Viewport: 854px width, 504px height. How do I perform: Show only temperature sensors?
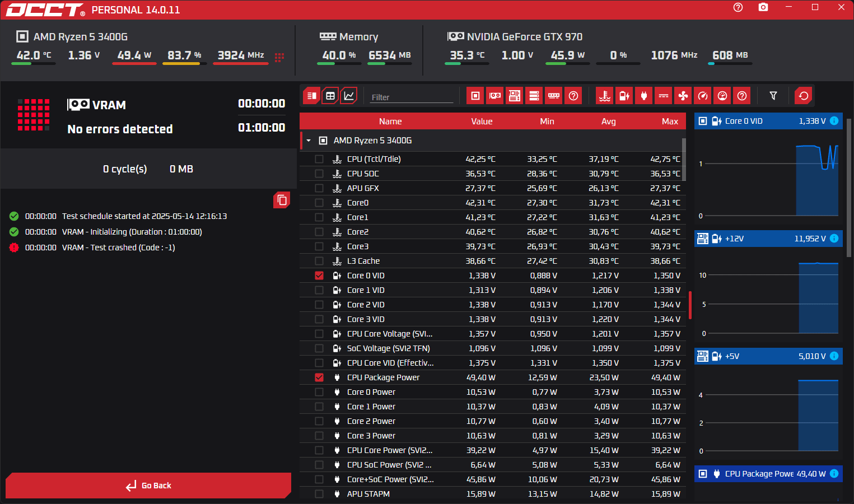(x=605, y=96)
